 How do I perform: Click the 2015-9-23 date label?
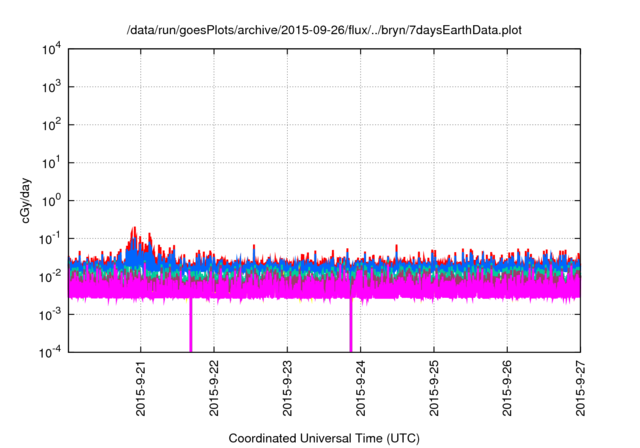[x=287, y=388]
